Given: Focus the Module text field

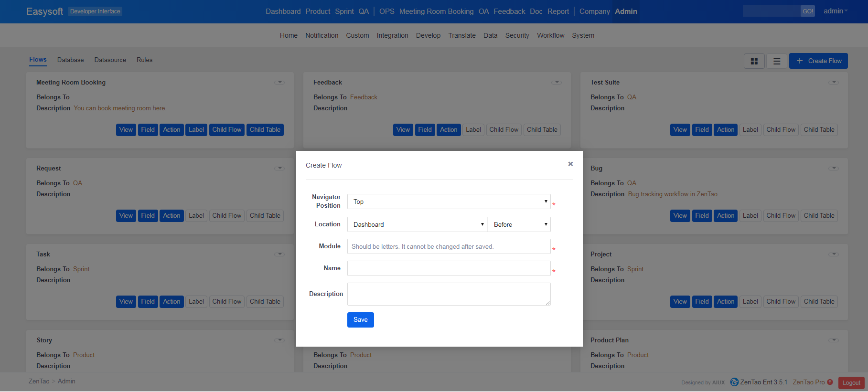Looking at the screenshot, I should [449, 246].
